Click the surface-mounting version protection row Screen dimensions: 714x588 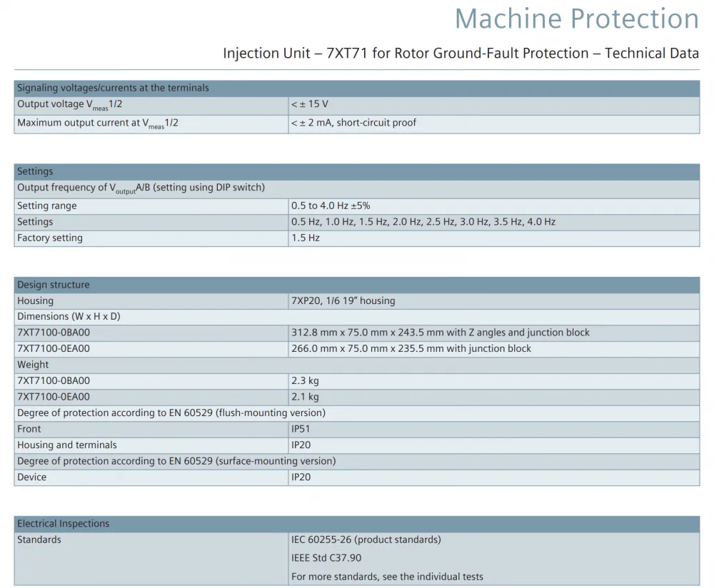(356, 462)
